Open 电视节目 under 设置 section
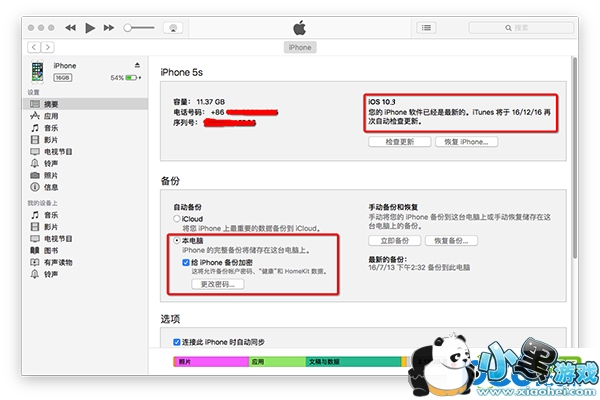The image size is (600, 400). [x=85, y=152]
